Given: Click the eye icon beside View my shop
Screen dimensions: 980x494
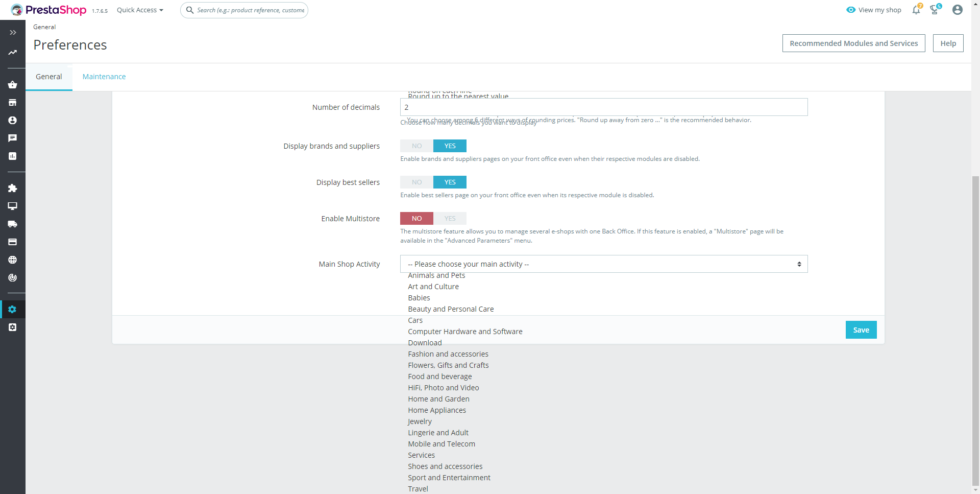Looking at the screenshot, I should [x=851, y=10].
